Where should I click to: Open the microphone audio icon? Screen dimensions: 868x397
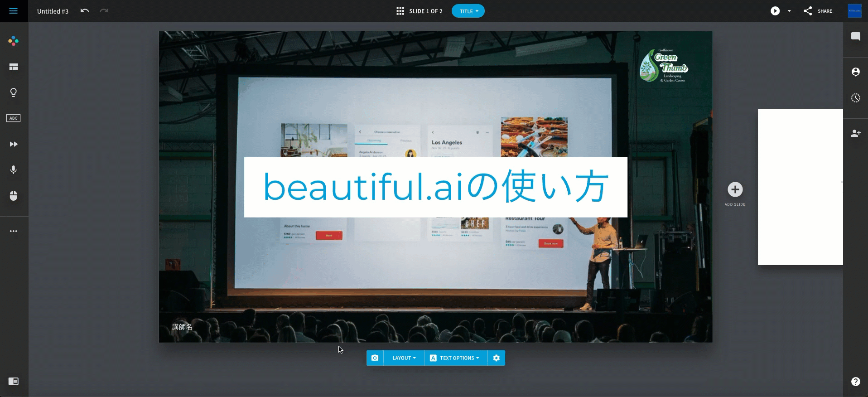pos(14,170)
